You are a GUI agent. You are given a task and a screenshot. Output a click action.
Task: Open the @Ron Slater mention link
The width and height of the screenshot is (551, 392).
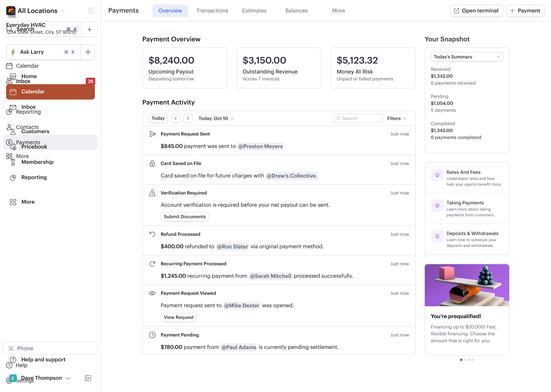point(233,247)
